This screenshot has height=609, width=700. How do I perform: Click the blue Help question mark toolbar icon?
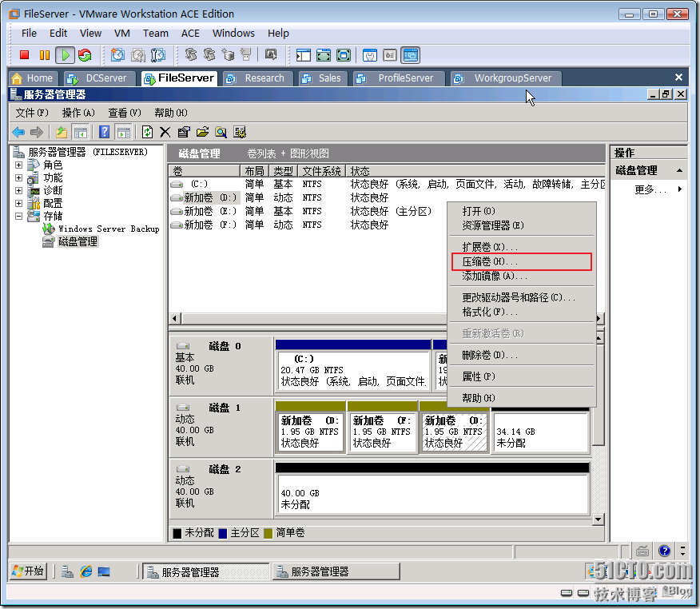[104, 132]
